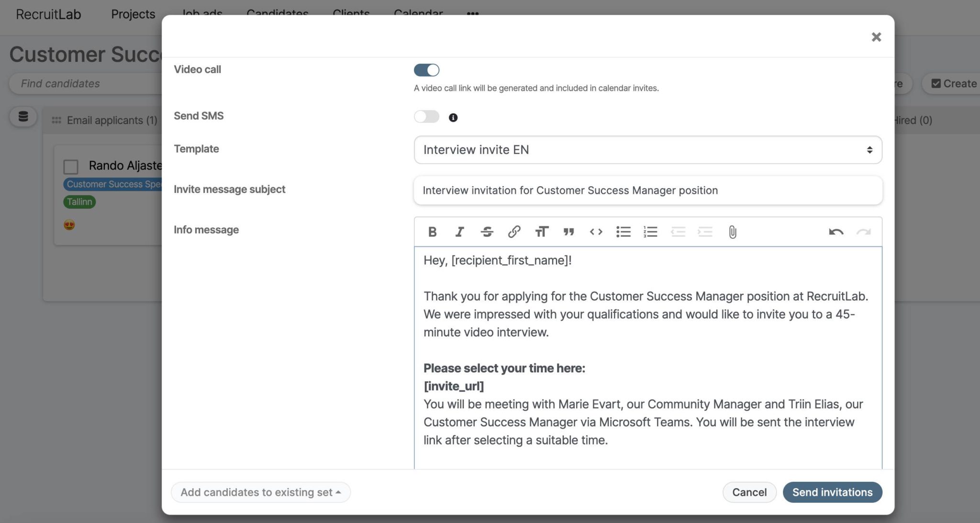Insert a hyperlink in the message
The height and width of the screenshot is (523, 980).
tap(514, 232)
